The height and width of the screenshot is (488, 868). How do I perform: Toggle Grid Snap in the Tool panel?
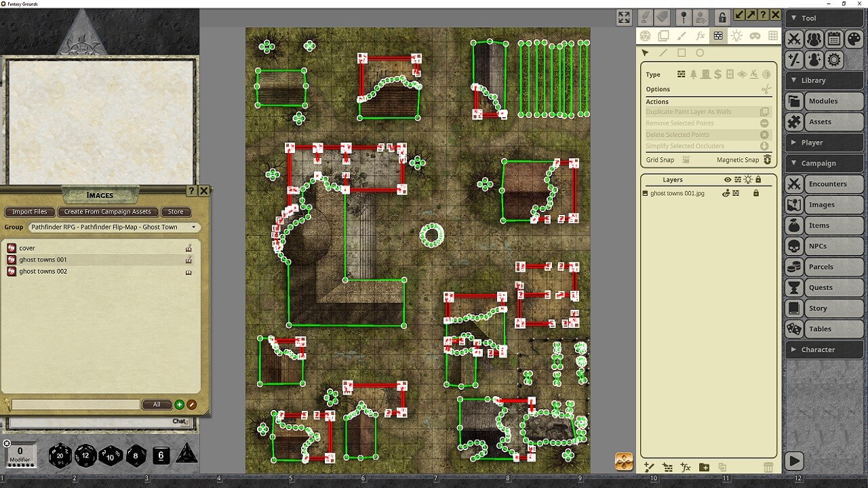[686, 160]
